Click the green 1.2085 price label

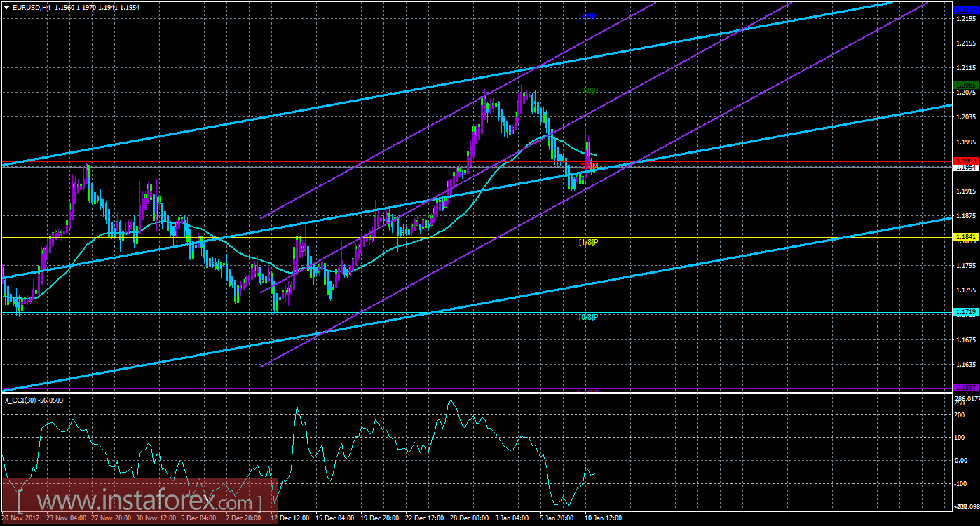[x=966, y=86]
